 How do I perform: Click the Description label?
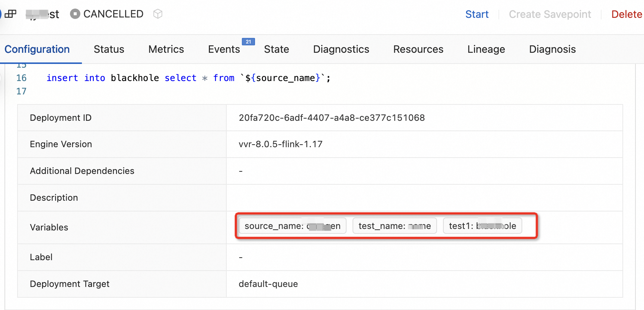pos(54,198)
